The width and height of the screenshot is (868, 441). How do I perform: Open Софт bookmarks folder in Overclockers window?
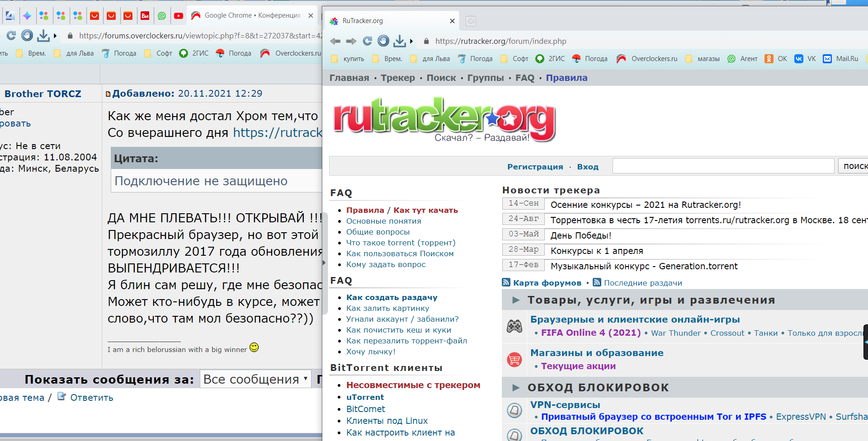coord(158,53)
